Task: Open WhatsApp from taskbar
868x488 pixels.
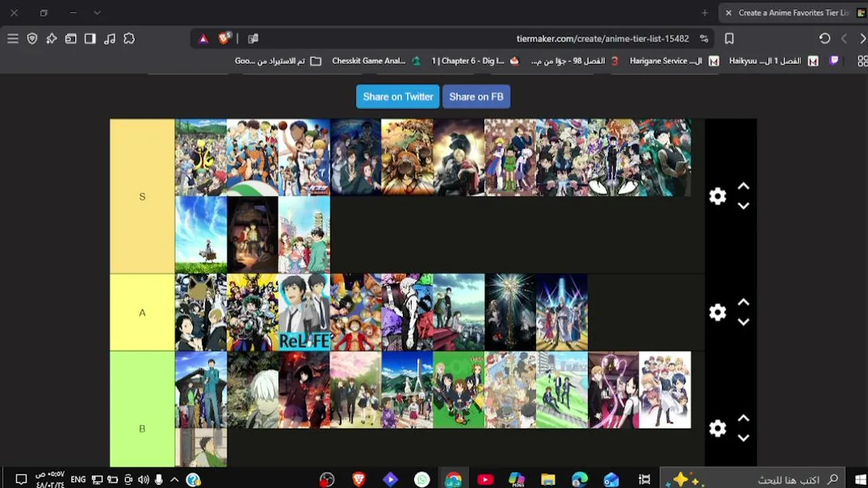Action: coord(422,480)
